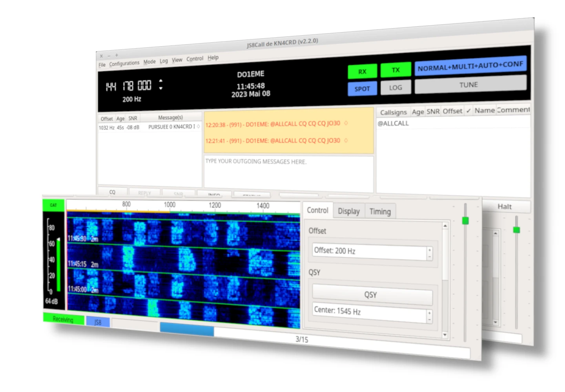The height and width of the screenshot is (392, 565).
Task: Increment the Offset 200 Hz spinbox
Action: point(430,250)
